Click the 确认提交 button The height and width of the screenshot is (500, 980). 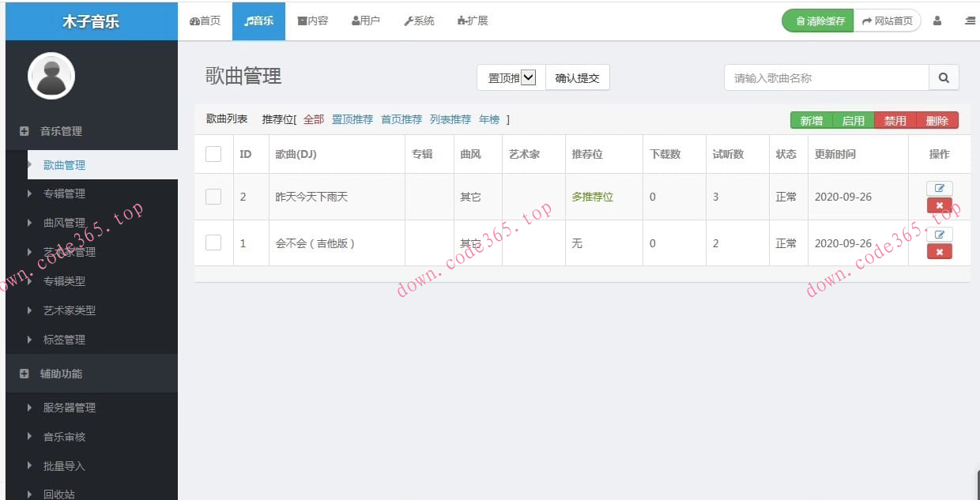point(578,77)
